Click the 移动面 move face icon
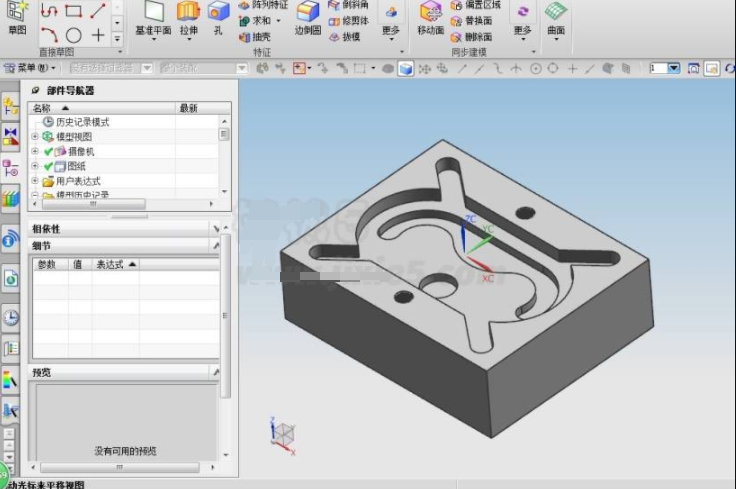This screenshot has height=489, width=736. 430,11
